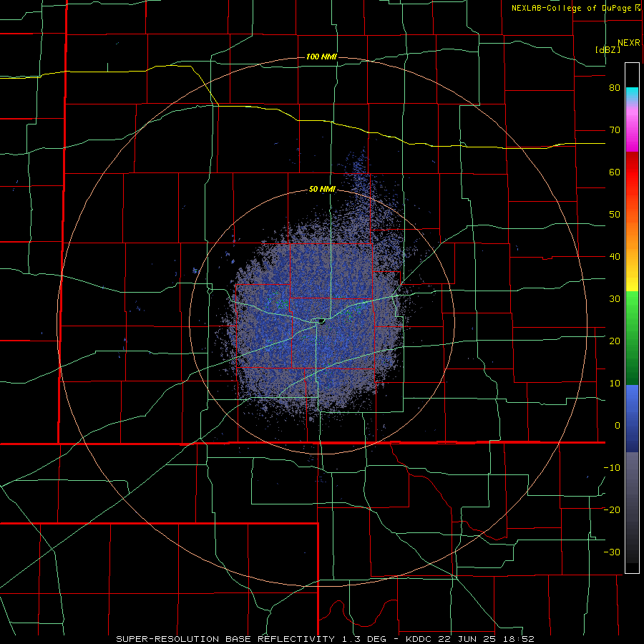The width and height of the screenshot is (644, 644).
Task: Click the [dBZ] unit label
Action: click(x=608, y=49)
